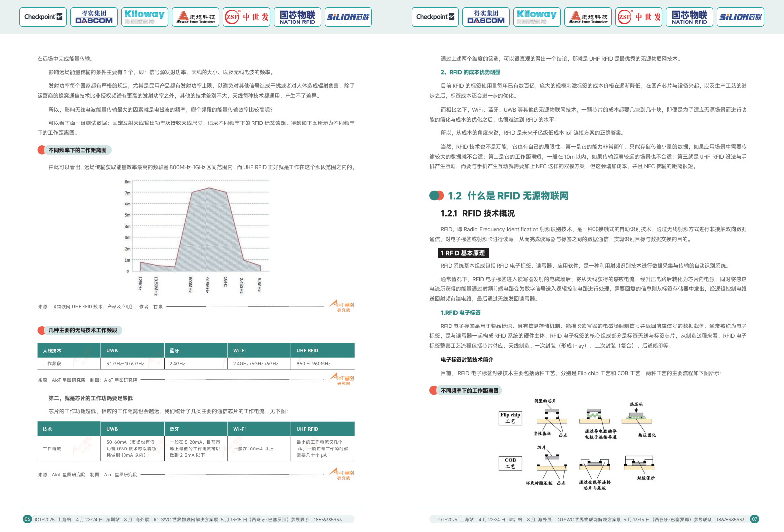Viewport: 784px width, 532px height.
Task: Click the ZSF 中世发 logo on page 06
Action: (247, 17)
